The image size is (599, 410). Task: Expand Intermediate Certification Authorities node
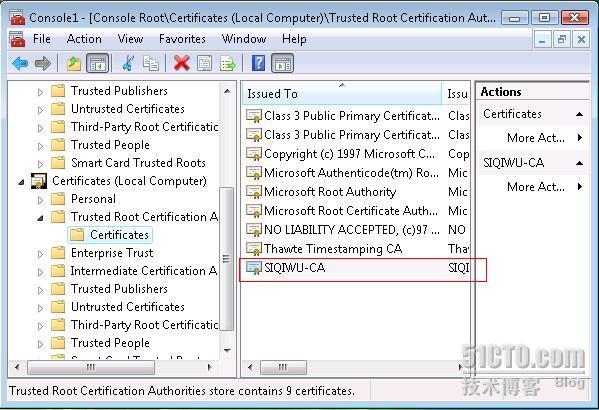click(40, 272)
